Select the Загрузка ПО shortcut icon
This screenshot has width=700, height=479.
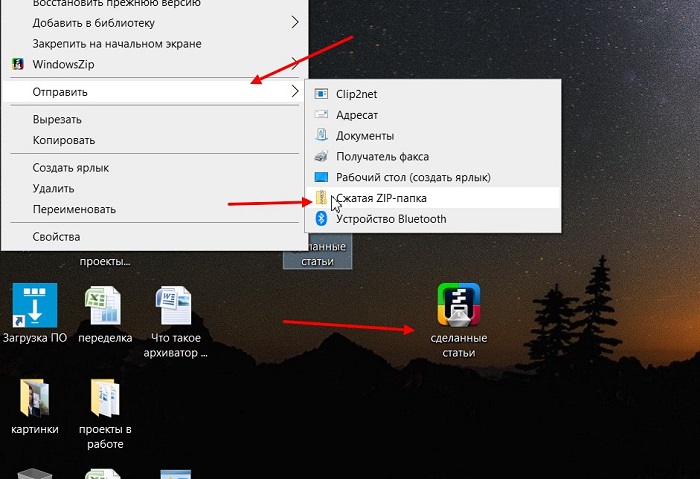35,305
